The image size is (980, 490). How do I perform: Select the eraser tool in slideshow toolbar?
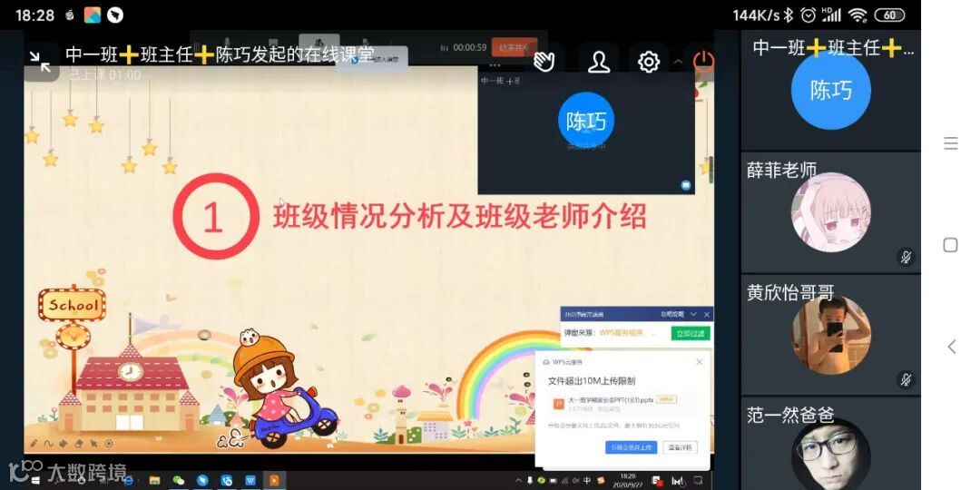[x=79, y=444]
